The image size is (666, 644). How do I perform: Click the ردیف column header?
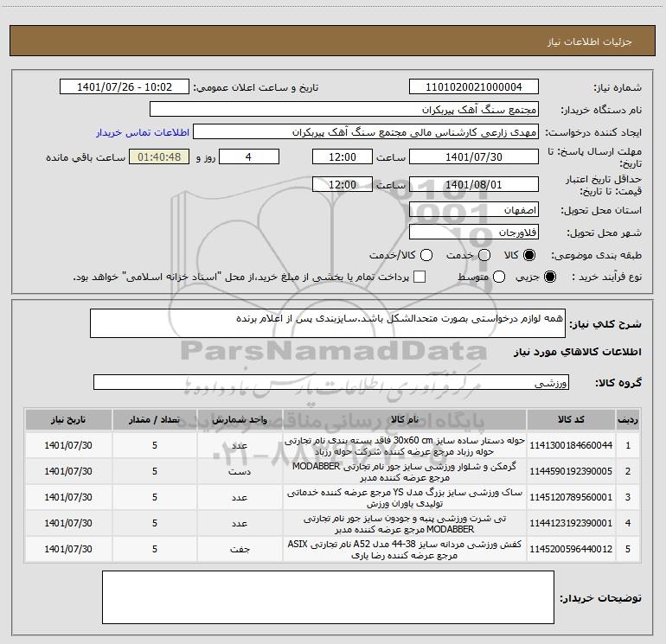click(x=628, y=419)
